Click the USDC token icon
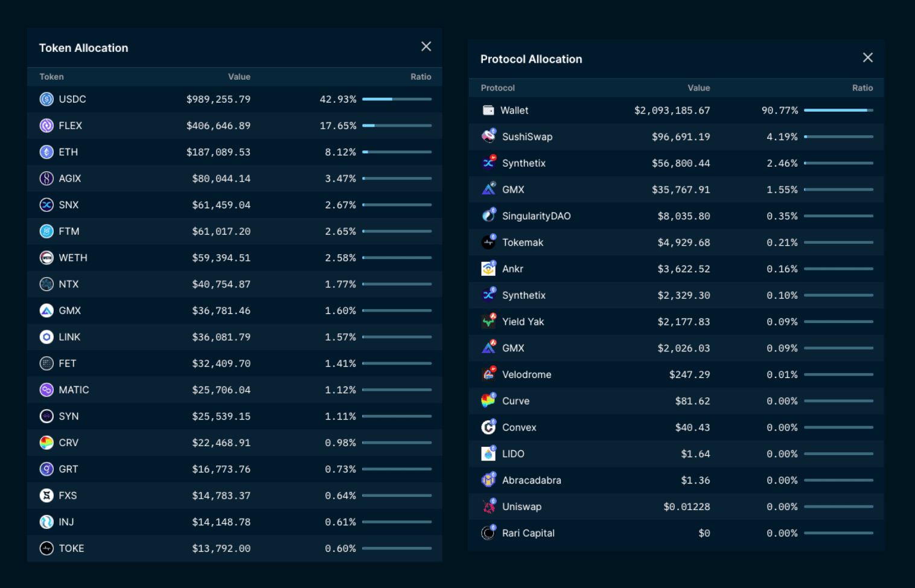 click(x=46, y=99)
